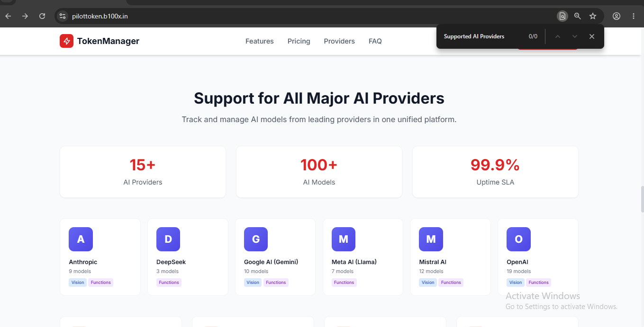Click the '100+' AI Models stat
This screenshot has height=327, width=644.
click(319, 165)
